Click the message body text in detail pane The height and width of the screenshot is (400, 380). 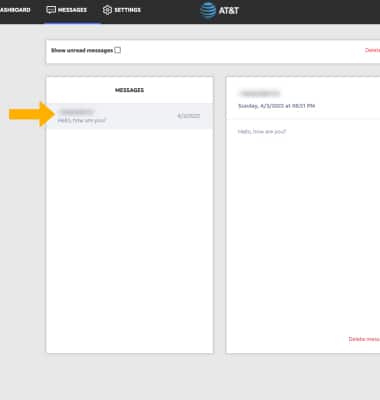262,132
